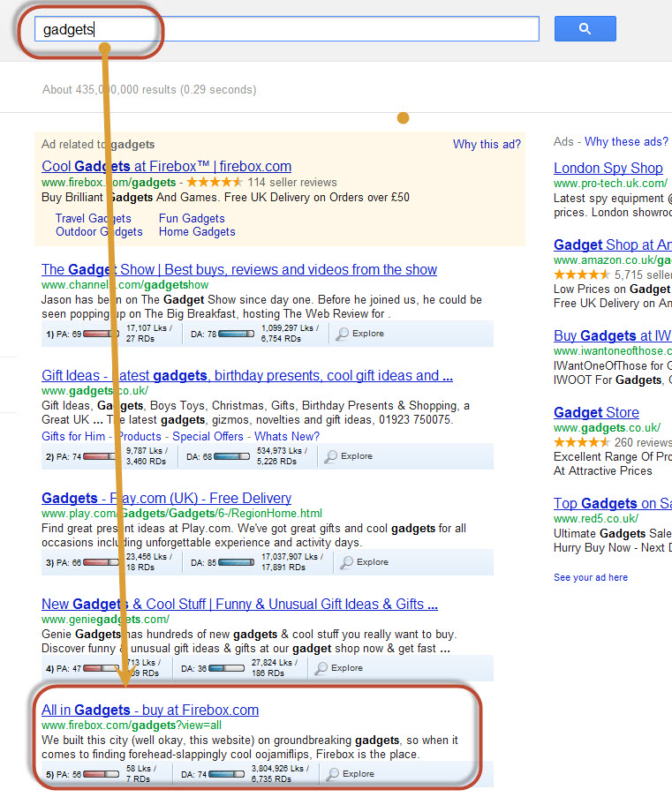Open the London Spy Shop ad
This screenshot has width=672, height=797.
click(608, 169)
